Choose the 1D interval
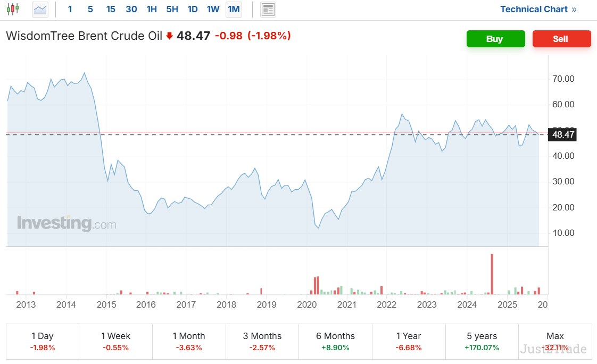 coord(193,9)
